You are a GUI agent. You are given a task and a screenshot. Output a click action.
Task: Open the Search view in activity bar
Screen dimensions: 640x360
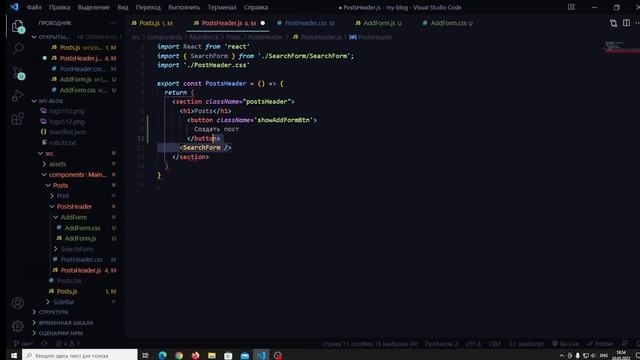18,49
